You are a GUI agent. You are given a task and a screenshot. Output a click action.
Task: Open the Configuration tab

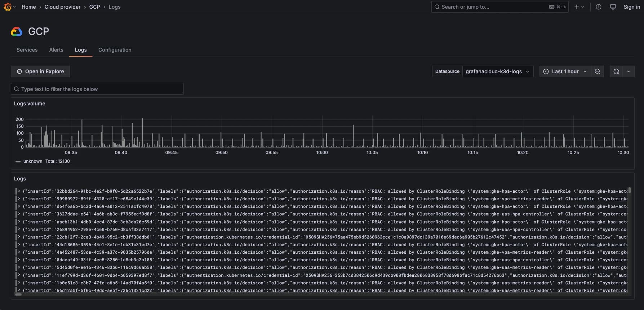pyautogui.click(x=115, y=50)
